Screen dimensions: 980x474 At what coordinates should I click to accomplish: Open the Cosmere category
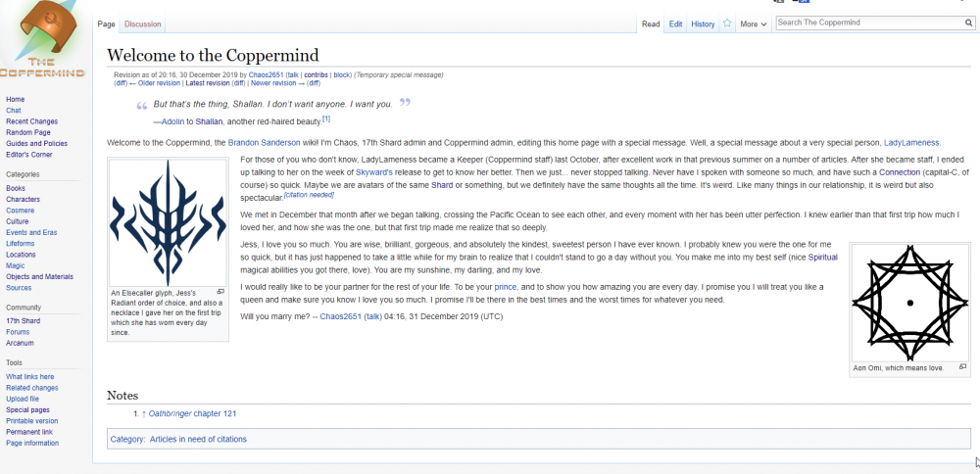pyautogui.click(x=20, y=211)
